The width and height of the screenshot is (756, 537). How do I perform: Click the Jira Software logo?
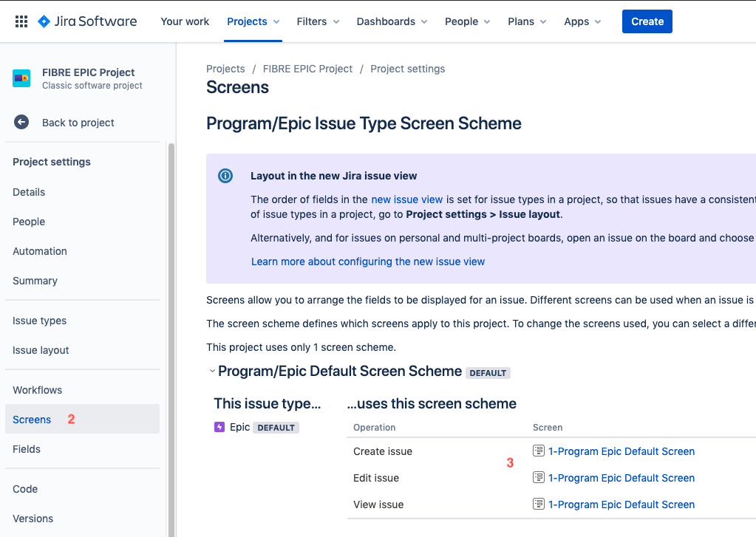(87, 21)
